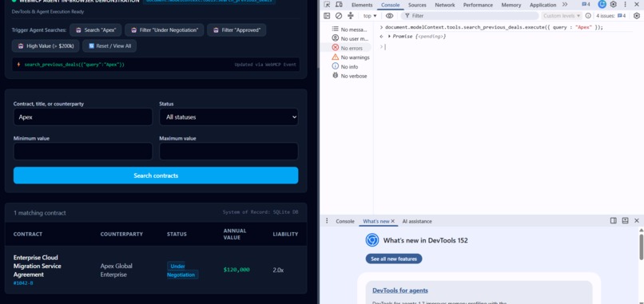This screenshot has width=644, height=304.
Task: Open the Application tab
Action: [543, 5]
